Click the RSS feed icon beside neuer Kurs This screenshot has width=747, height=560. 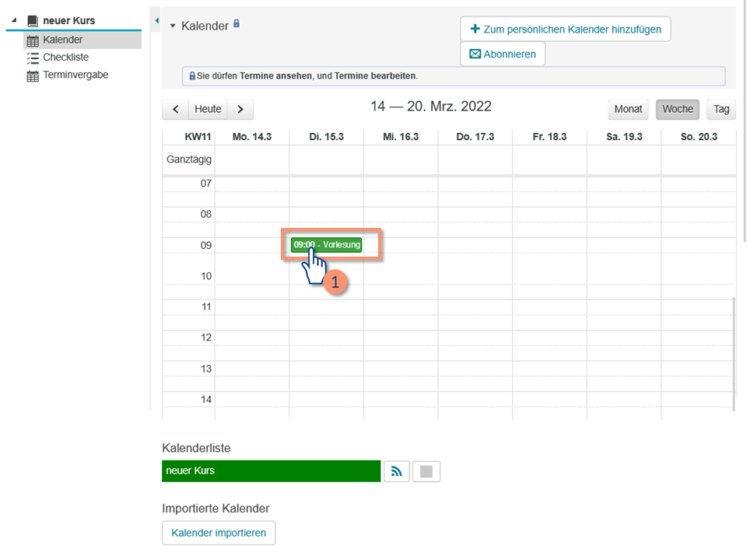pyautogui.click(x=397, y=471)
